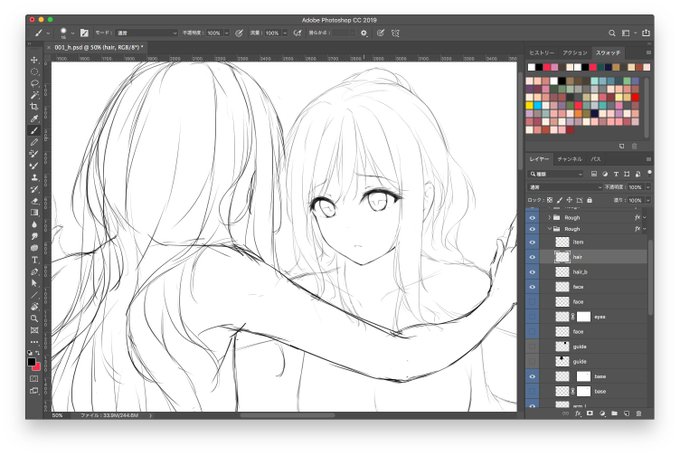This screenshot has width=680, height=456.
Task: Select the Clone Stamp tool
Action: click(x=34, y=177)
